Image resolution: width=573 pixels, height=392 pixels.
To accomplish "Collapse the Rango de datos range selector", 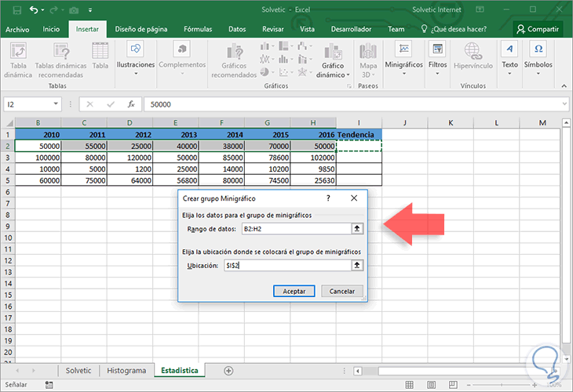I will point(357,228).
